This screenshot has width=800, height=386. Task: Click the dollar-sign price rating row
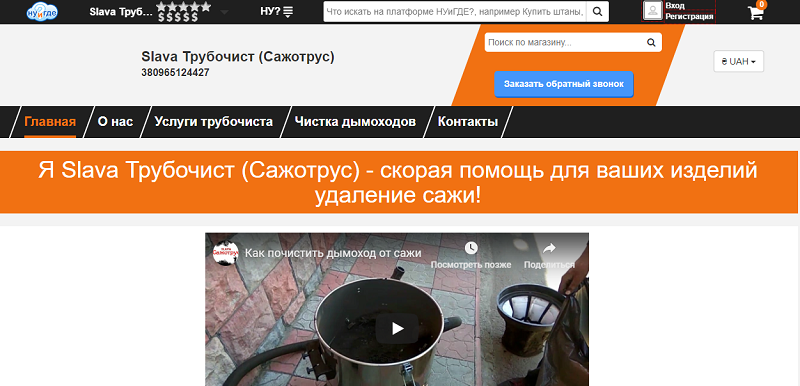tap(178, 17)
